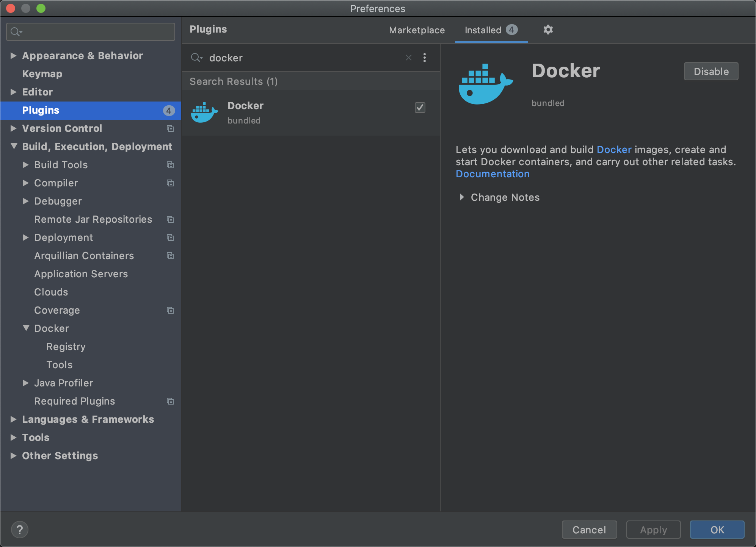This screenshot has height=547, width=756.
Task: Collapse Build, Execution, Deployment section
Action: [x=14, y=146]
